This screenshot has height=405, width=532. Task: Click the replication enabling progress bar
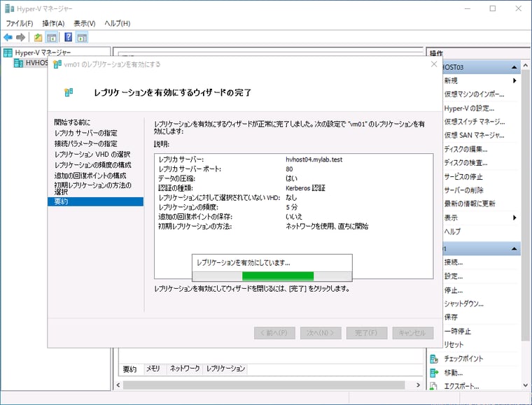tap(272, 276)
